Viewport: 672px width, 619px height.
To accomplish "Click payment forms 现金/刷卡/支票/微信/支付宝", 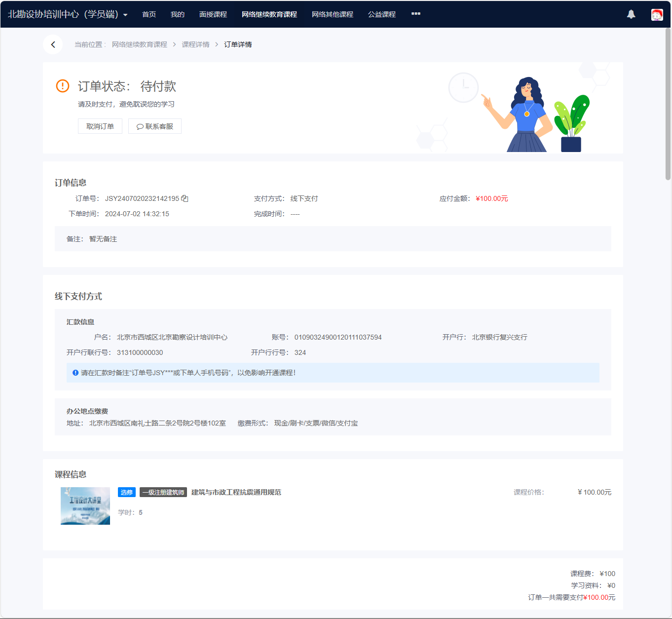I will (316, 423).
